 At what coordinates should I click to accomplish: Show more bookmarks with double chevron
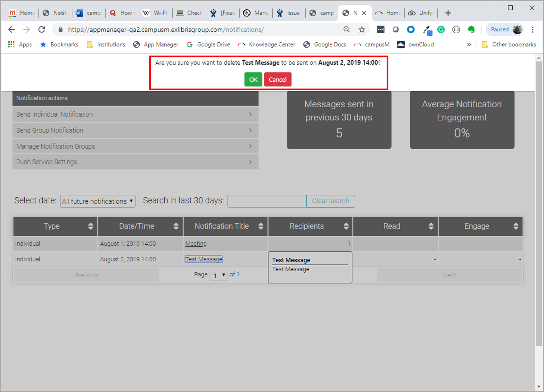[469, 44]
